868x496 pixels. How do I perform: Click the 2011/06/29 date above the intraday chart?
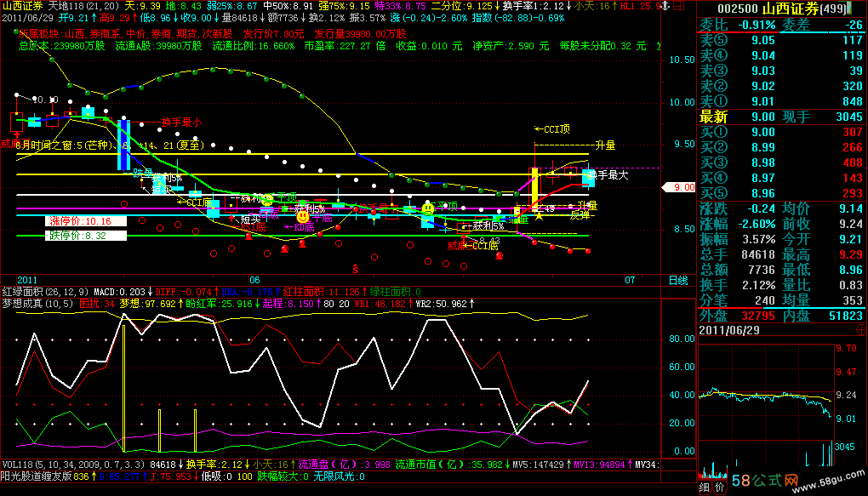[x=728, y=330]
